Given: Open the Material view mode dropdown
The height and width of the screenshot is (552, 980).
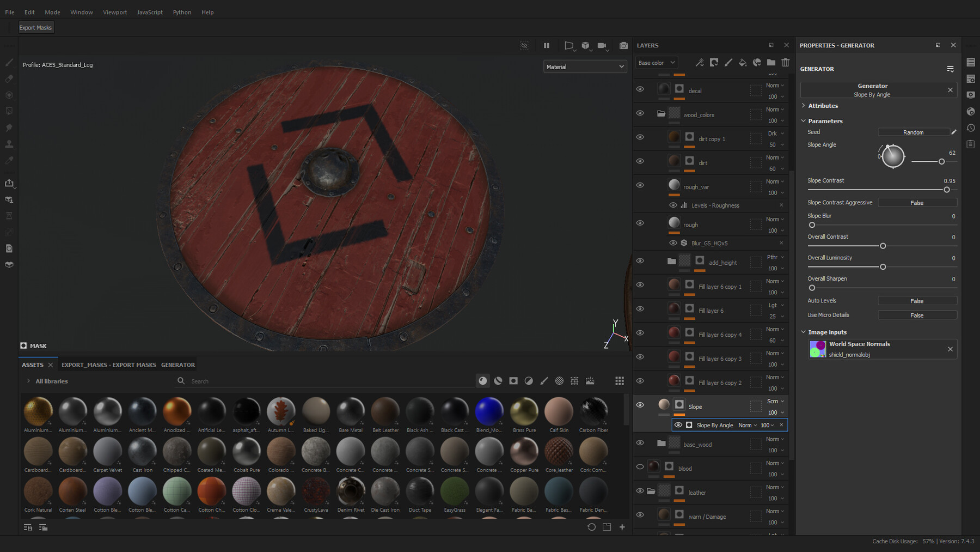Looking at the screenshot, I should [x=585, y=66].
